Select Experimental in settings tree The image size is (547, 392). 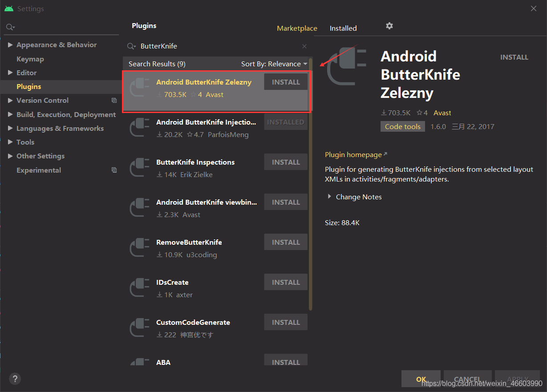39,170
